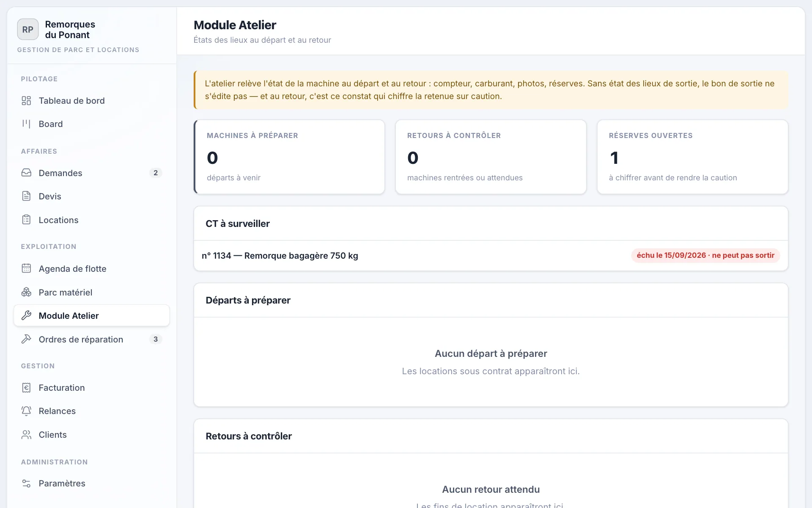This screenshot has height=508, width=812.
Task: Open Ordres de réparation list
Action: 92,339
